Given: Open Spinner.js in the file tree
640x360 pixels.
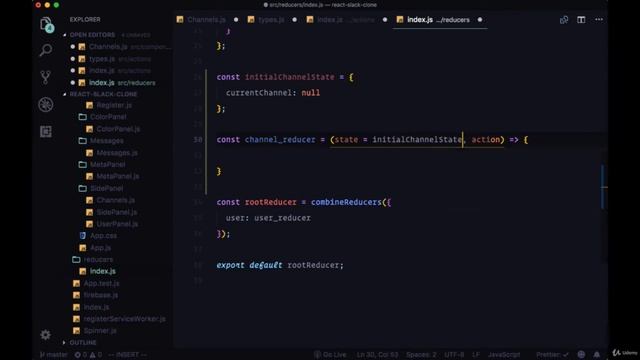Looking at the screenshot, I should [100, 331].
